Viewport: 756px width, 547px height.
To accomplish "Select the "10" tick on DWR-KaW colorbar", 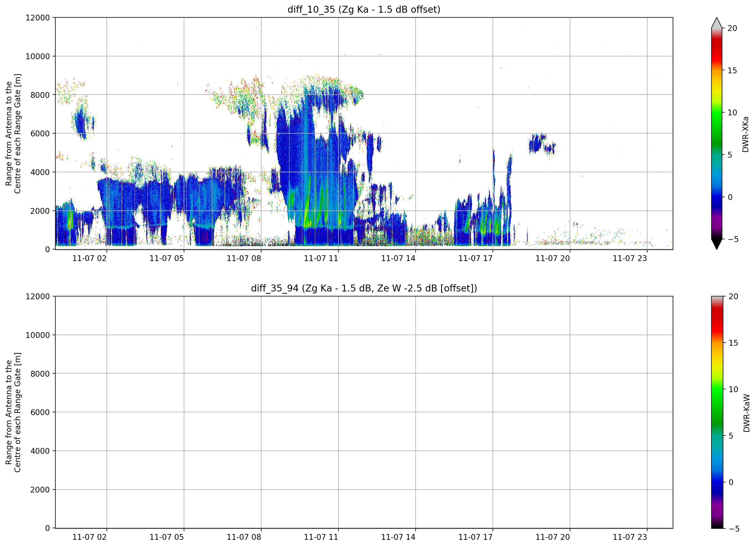I will (733, 389).
